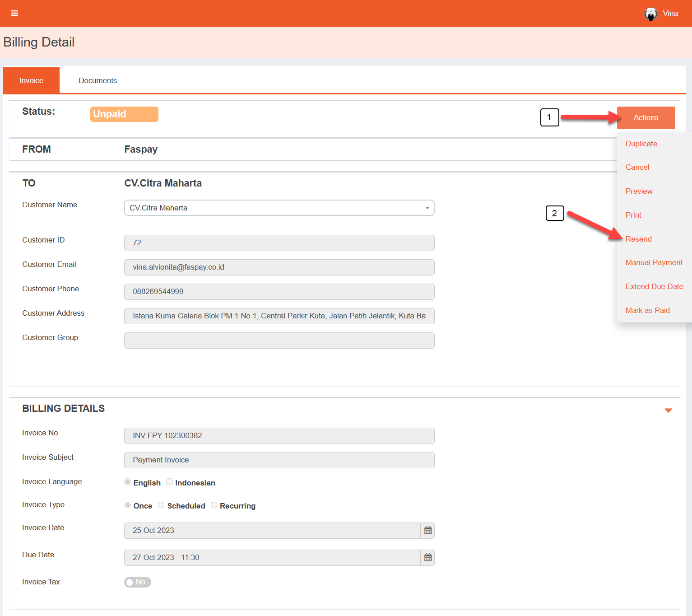
Task: Open the Invoice Date calendar icon
Action: coord(427,531)
